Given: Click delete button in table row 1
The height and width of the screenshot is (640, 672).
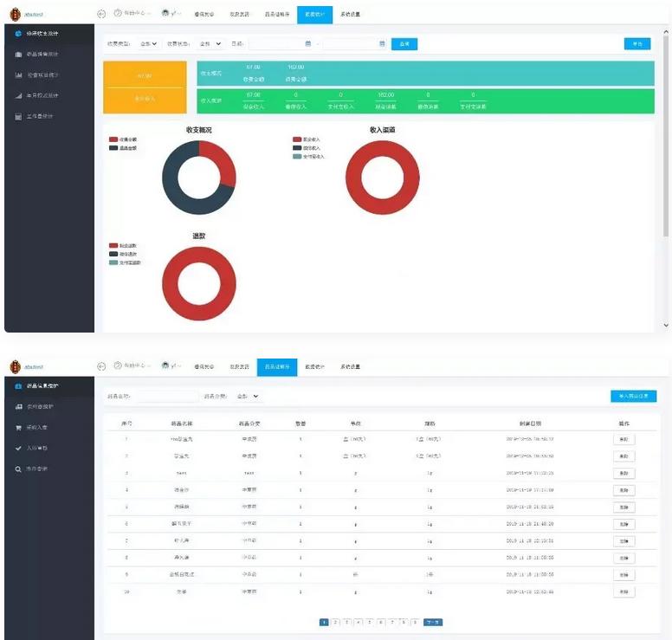Looking at the screenshot, I should (624, 439).
